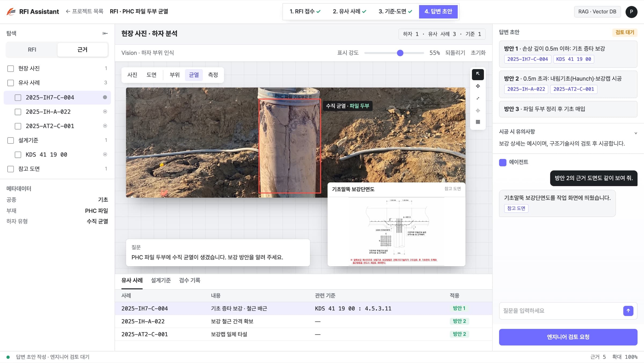Open the 기초말뚝 보강단면도 drawing thumbnail
The height and width of the screenshot is (363, 644).
(396, 231)
